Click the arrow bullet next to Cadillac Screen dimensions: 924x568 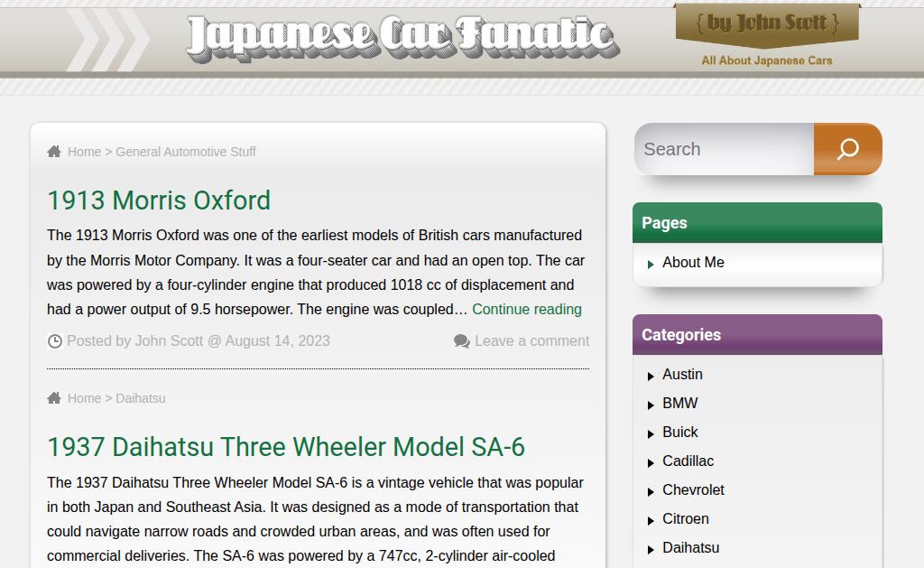651,463
